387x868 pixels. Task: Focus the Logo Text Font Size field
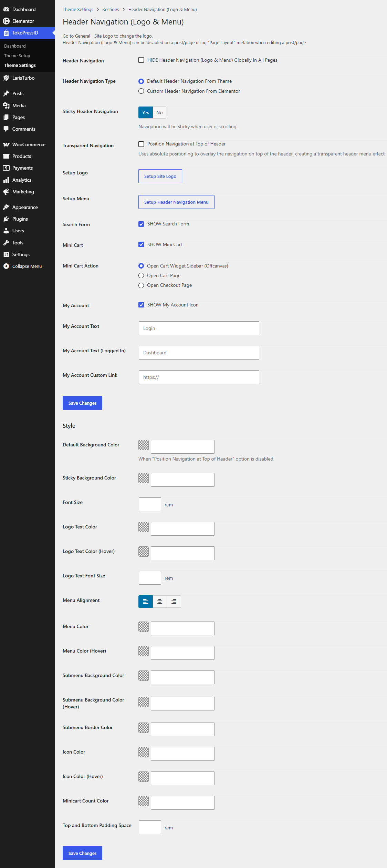pyautogui.click(x=150, y=578)
